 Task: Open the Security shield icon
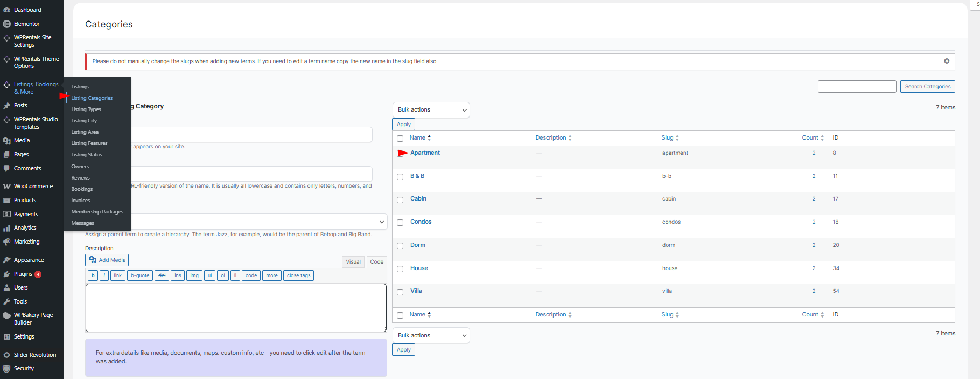click(6, 369)
